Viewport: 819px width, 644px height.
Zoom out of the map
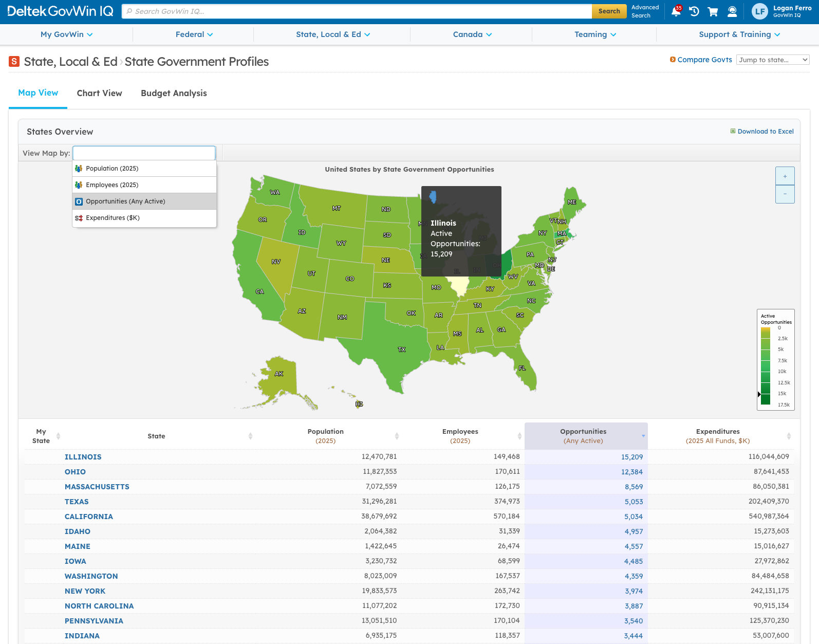(x=785, y=194)
